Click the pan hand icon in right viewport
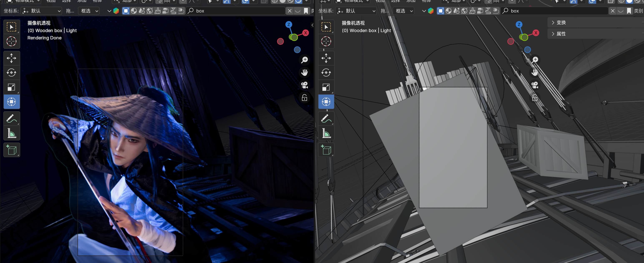The image size is (644, 263). point(535,73)
